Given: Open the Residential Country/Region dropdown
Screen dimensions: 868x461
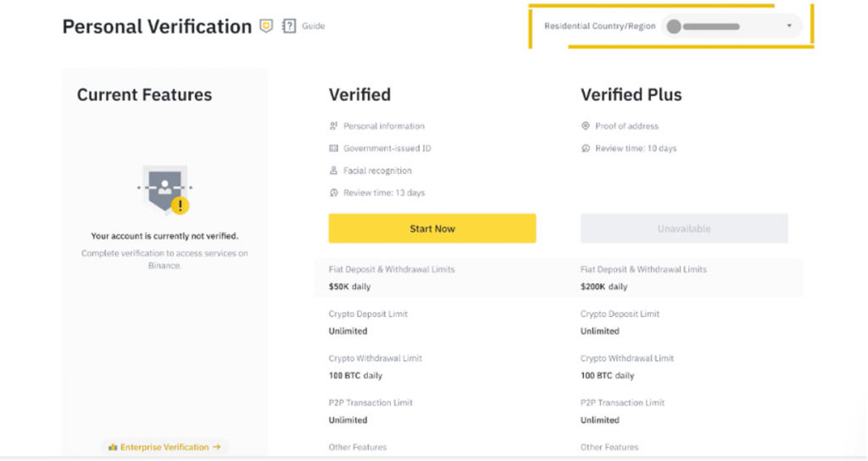Looking at the screenshot, I should [732, 26].
